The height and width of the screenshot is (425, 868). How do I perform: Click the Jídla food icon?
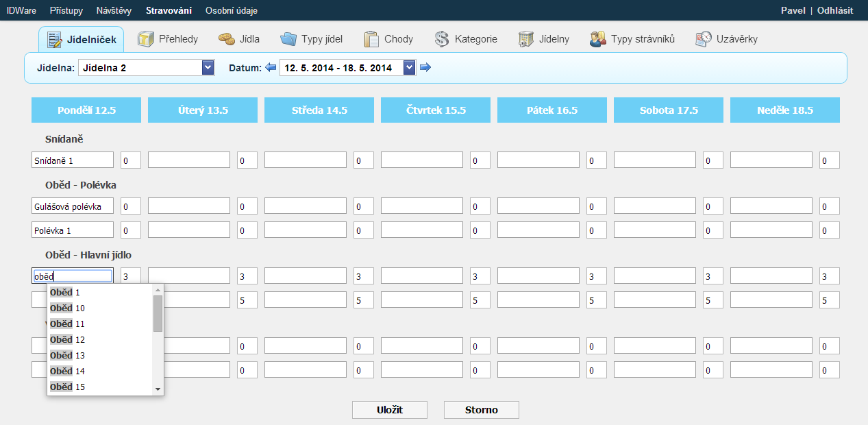(226, 39)
